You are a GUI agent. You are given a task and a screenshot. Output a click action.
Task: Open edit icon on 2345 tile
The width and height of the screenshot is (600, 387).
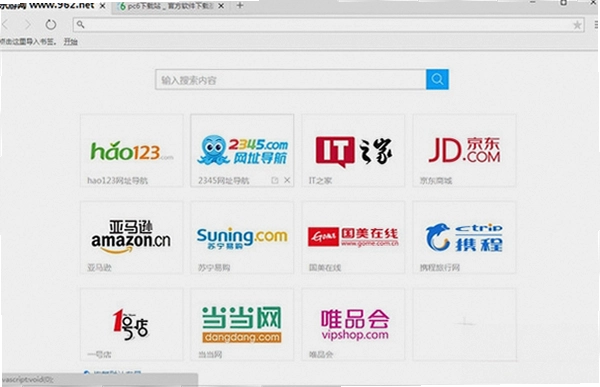click(274, 180)
